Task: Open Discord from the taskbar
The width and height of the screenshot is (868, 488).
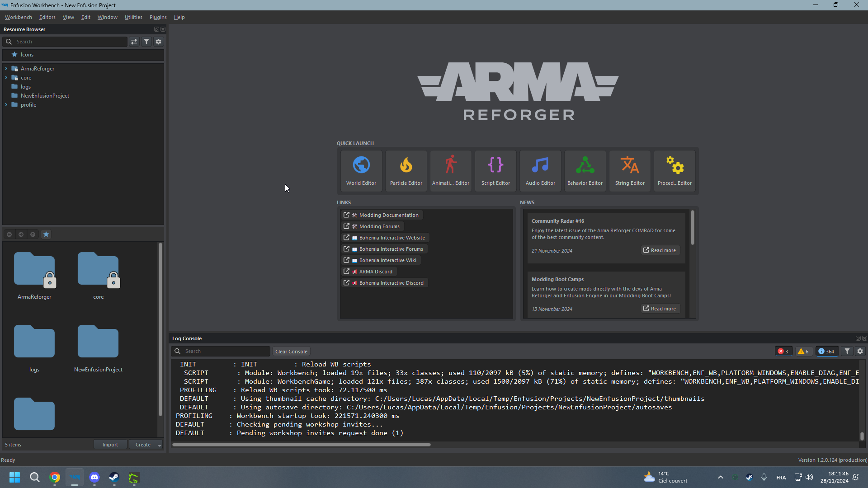Action: click(94, 477)
